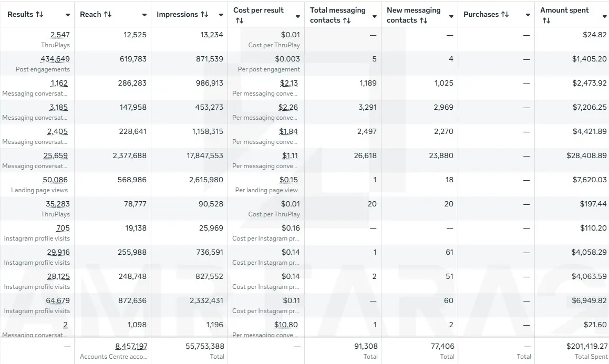
Task: Select the Reach column header label
Action: click(x=90, y=14)
